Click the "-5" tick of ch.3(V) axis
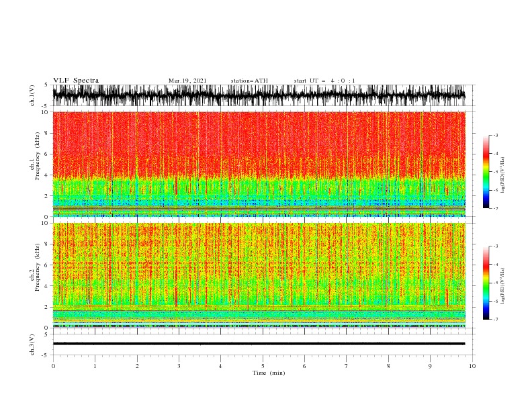This screenshot has height=411, width=532. [45, 355]
